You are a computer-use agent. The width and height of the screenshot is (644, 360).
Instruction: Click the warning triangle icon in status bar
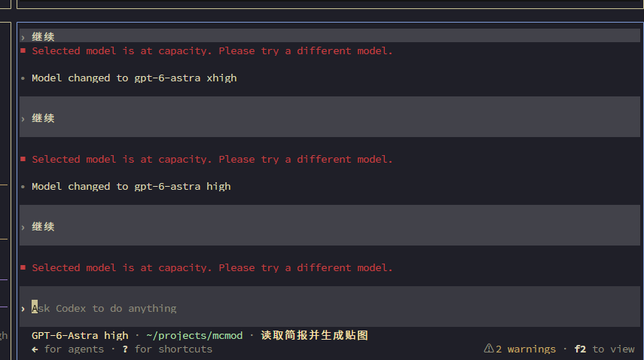tap(488, 349)
